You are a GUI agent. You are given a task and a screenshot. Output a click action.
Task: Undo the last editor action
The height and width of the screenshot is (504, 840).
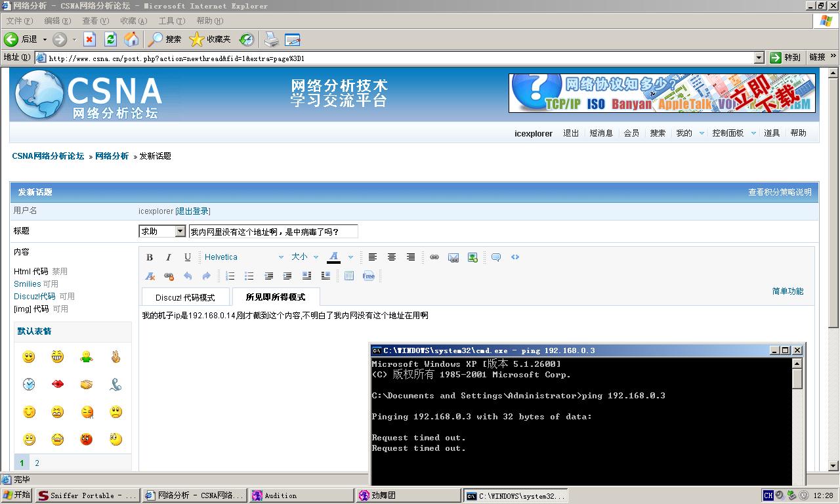point(188,276)
